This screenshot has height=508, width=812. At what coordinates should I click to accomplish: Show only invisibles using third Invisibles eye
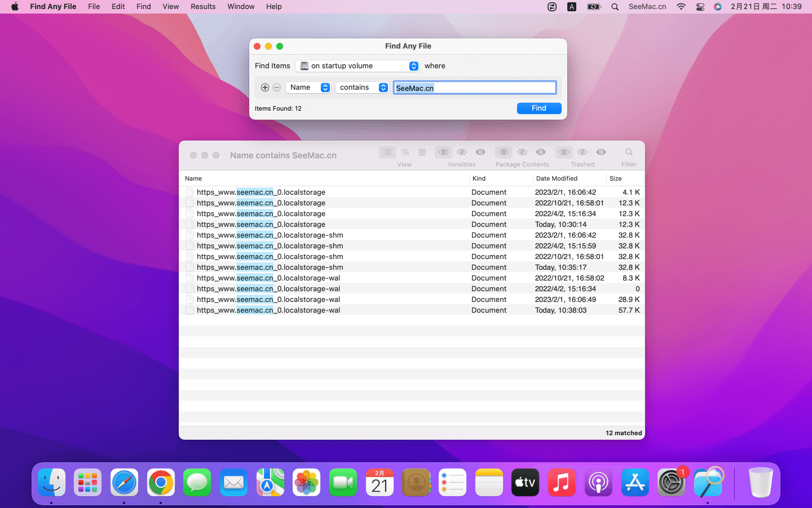click(480, 152)
